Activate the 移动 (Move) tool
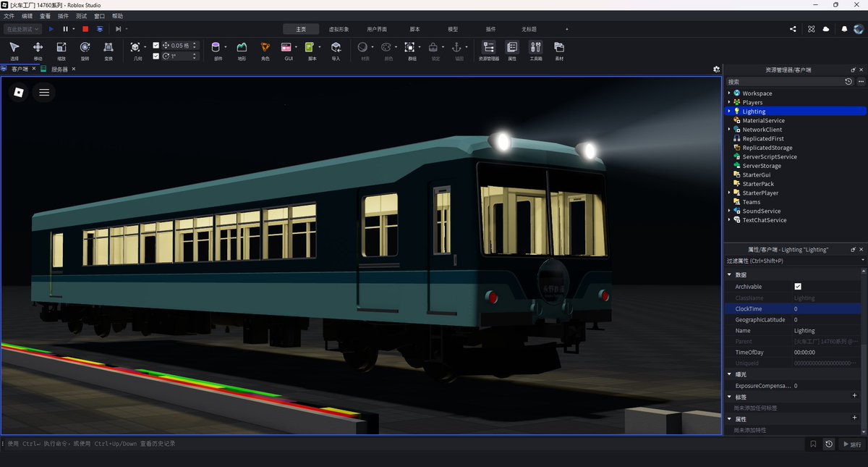This screenshot has height=467, width=868. pos(38,50)
